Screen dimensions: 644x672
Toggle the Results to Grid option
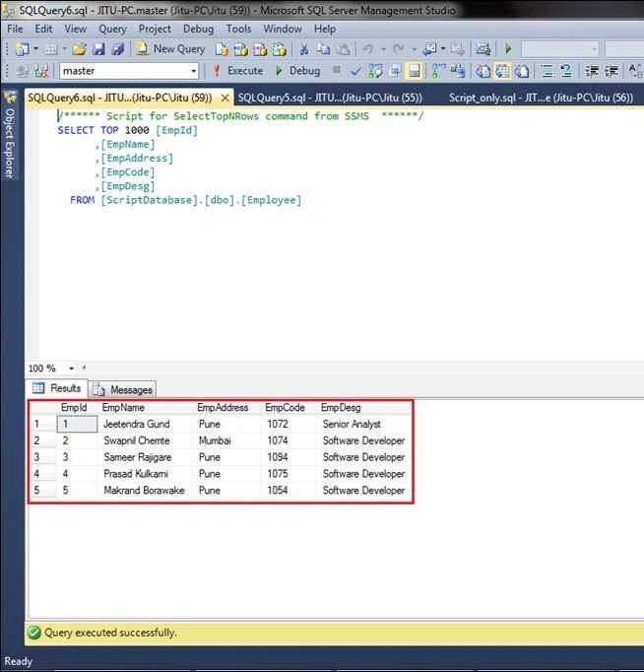click(x=503, y=71)
